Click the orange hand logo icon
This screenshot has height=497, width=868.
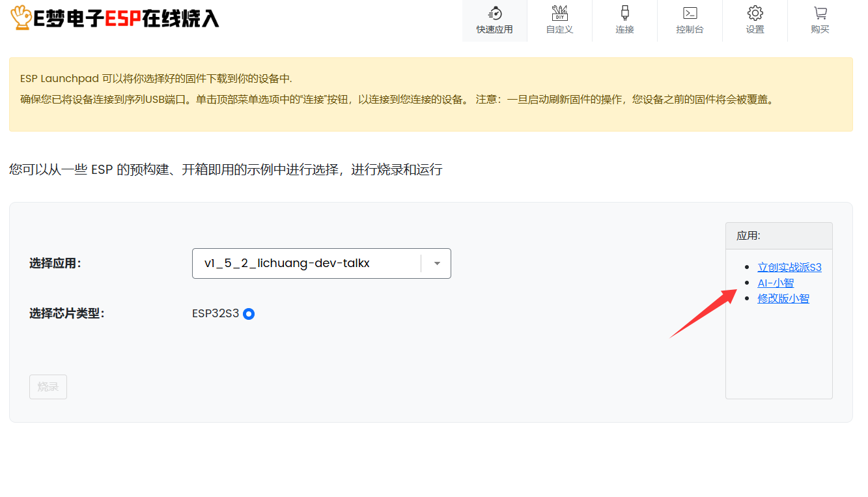click(x=21, y=18)
